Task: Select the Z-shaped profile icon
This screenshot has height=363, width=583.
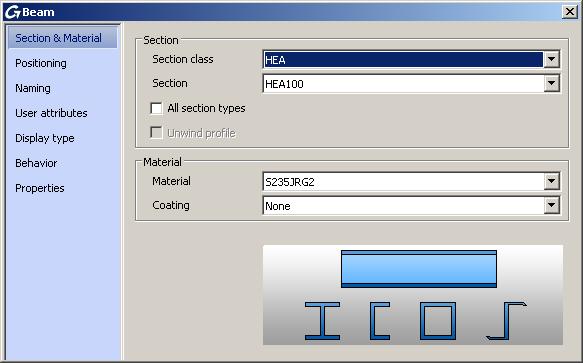Action: (x=506, y=321)
